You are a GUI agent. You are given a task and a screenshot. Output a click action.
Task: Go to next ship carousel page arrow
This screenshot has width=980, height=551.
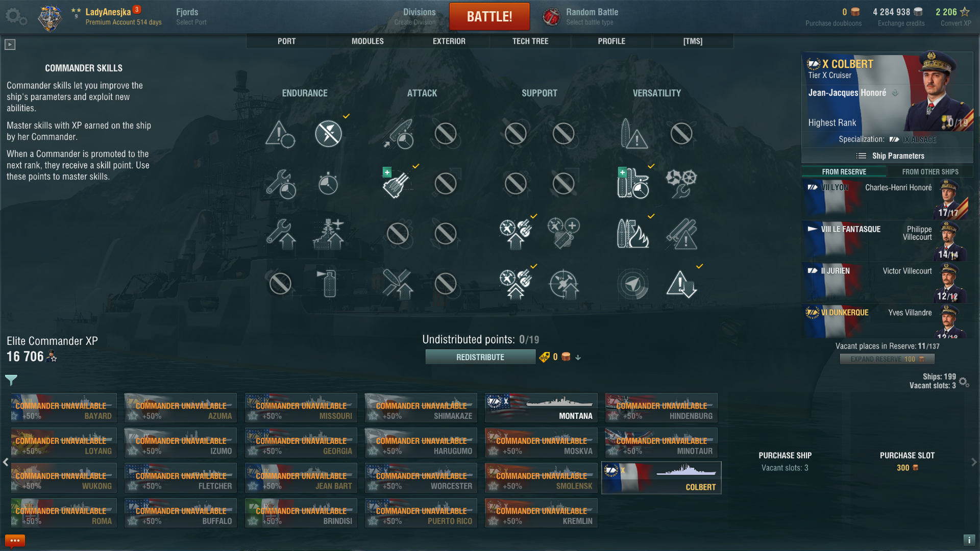(974, 462)
